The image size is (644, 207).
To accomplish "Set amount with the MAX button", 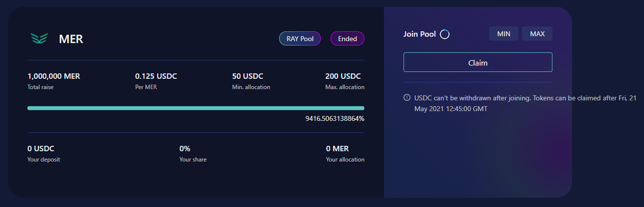I will click(x=537, y=34).
